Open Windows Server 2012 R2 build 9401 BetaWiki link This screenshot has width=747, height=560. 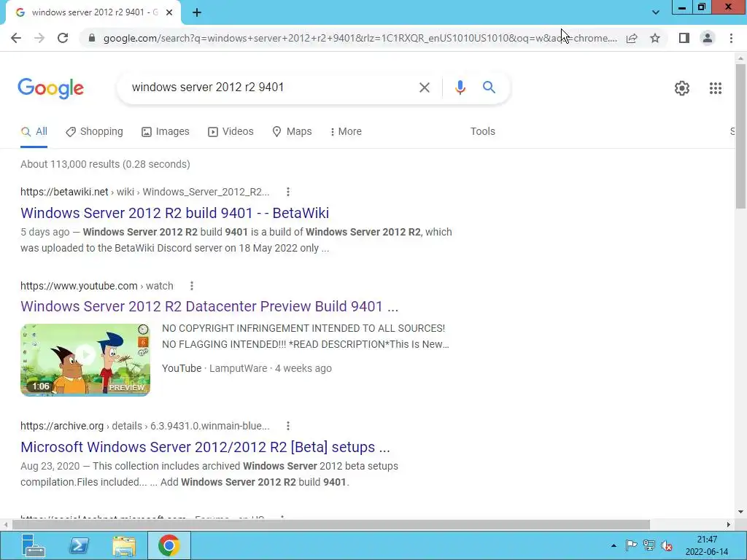coord(174,213)
